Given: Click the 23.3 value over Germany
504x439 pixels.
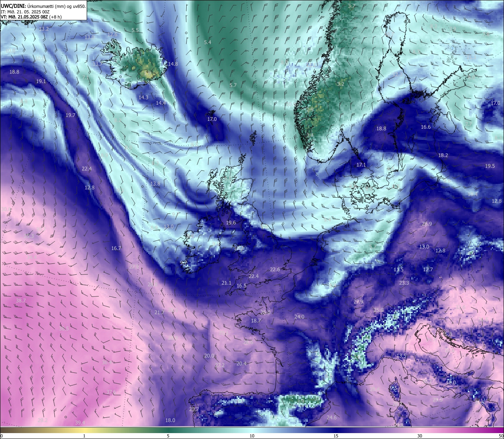Looking at the screenshot, I should pos(404,283).
